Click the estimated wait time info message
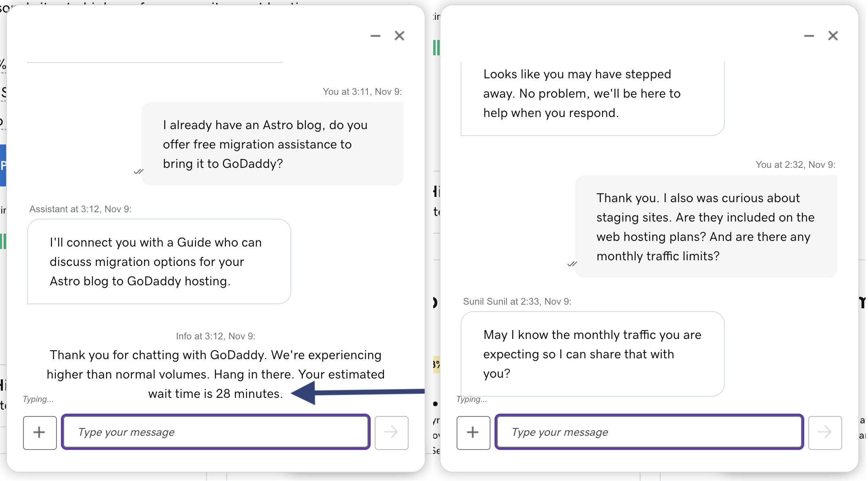 tap(215, 374)
